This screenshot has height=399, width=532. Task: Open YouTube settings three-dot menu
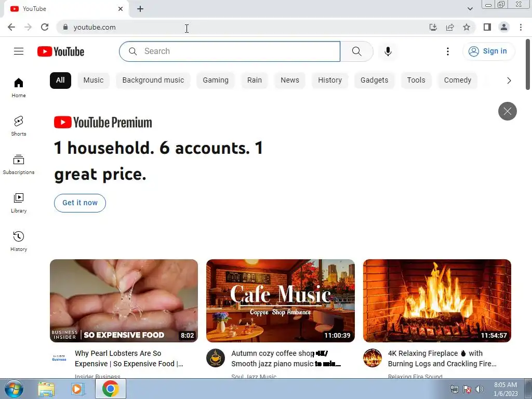click(x=448, y=51)
